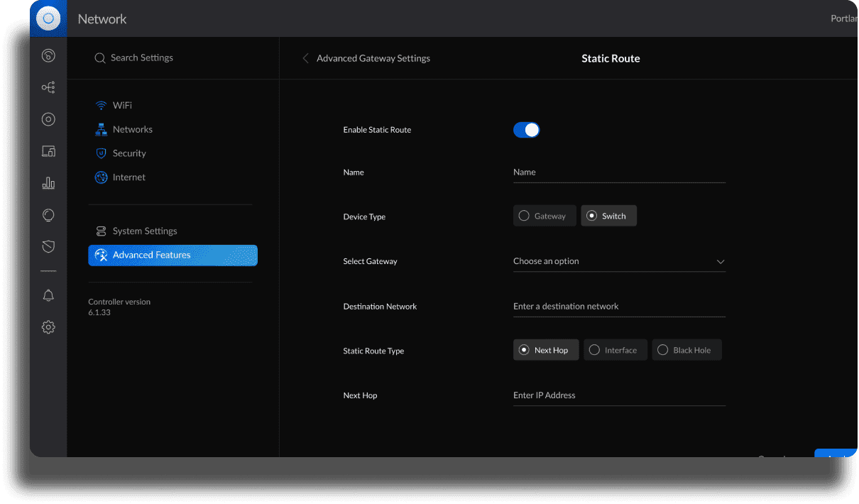Screen dimensions: 859x504
Task: Open the System Settings menu item
Action: 145,231
